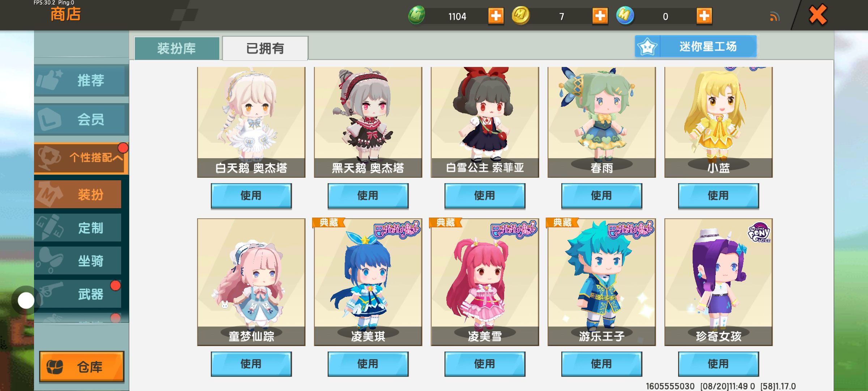Select the 武器 weapons category
Screen dimensions: 868x391
click(78, 294)
